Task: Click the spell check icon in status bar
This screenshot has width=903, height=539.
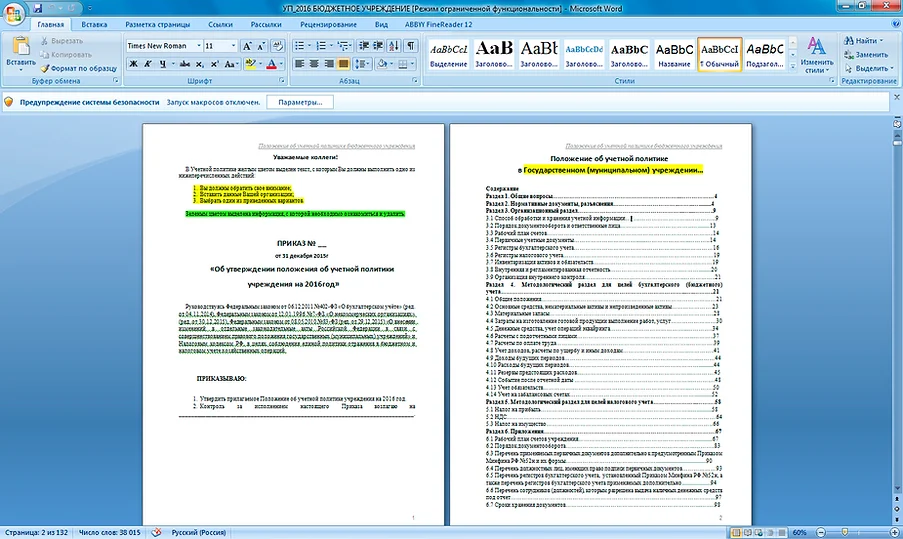Action: tap(156, 533)
